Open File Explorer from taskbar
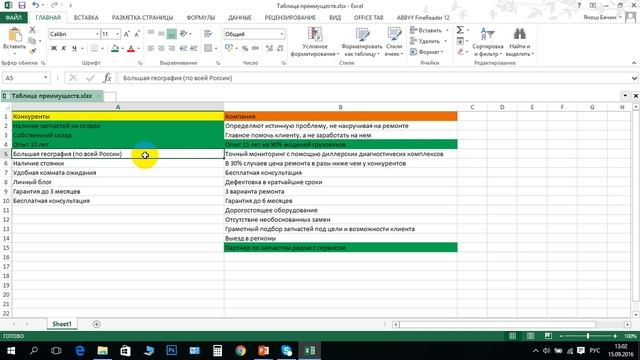Viewport: 640px width, 360px height. click(x=102, y=351)
